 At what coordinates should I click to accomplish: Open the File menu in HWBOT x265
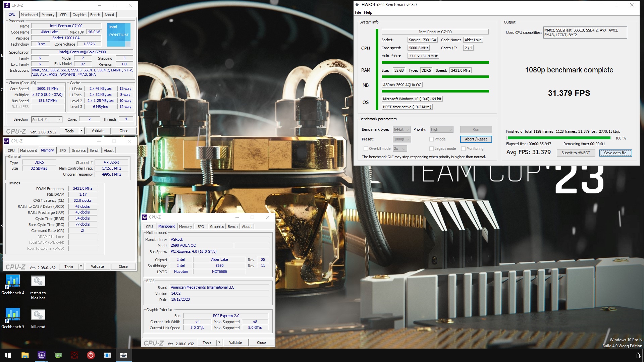pyautogui.click(x=358, y=12)
